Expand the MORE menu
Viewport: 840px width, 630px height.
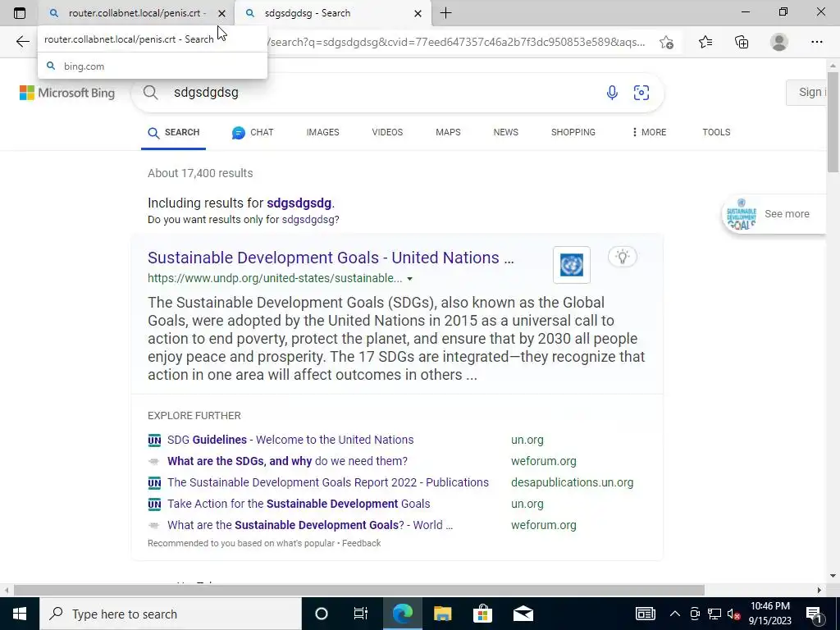tap(649, 132)
